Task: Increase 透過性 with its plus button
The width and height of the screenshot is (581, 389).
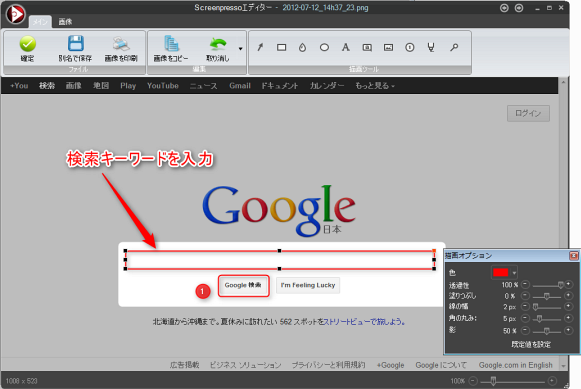Action: [x=568, y=285]
